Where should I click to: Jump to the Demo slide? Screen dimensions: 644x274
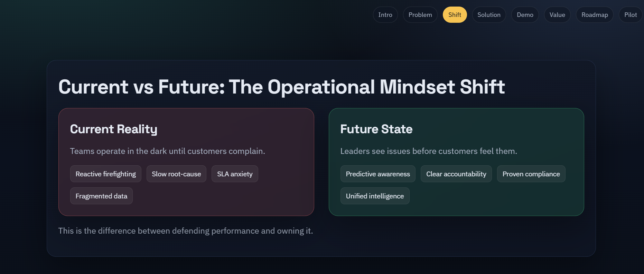[525, 15]
